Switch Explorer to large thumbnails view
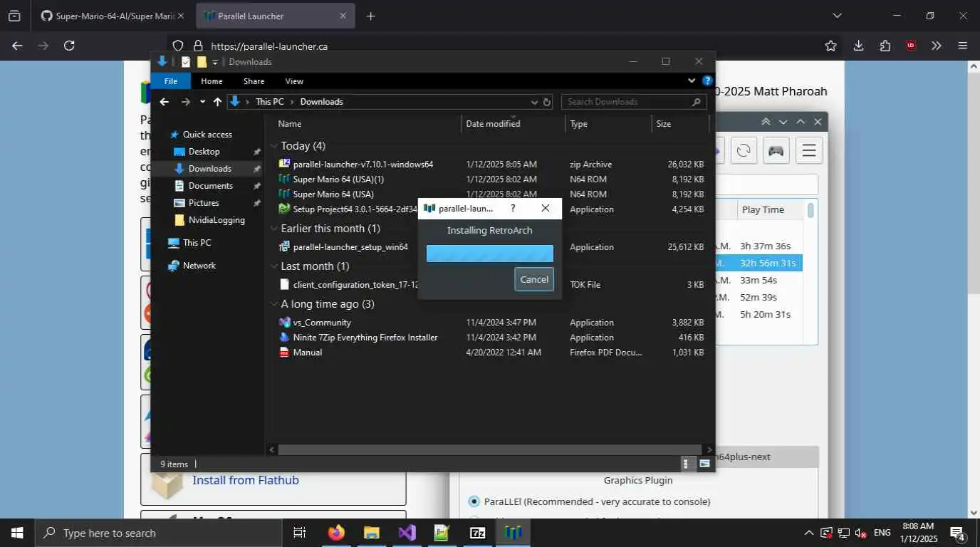Image resolution: width=980 pixels, height=547 pixels. click(x=704, y=464)
